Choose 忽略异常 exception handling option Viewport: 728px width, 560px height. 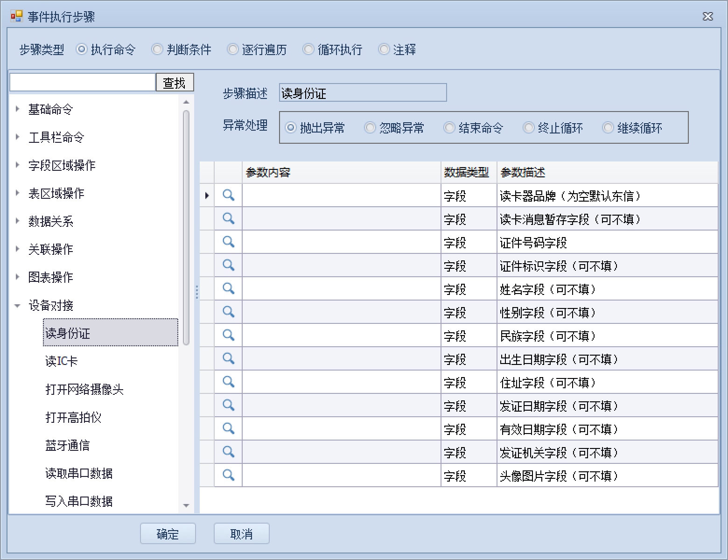(370, 127)
